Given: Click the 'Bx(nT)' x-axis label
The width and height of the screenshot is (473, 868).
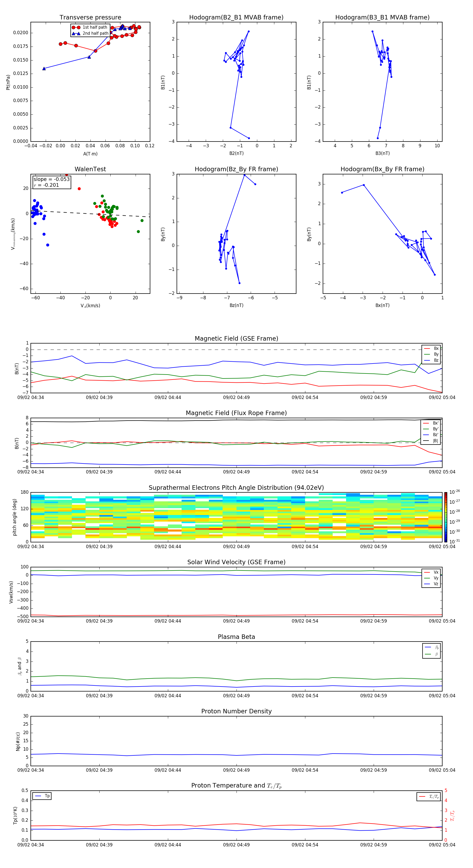Looking at the screenshot, I should [x=382, y=305].
